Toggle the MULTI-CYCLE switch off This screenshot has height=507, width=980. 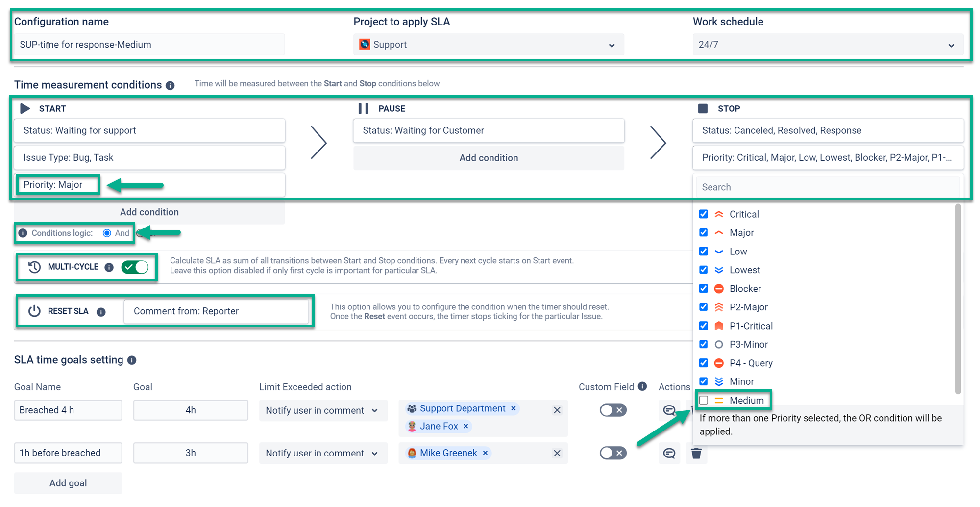click(x=135, y=267)
